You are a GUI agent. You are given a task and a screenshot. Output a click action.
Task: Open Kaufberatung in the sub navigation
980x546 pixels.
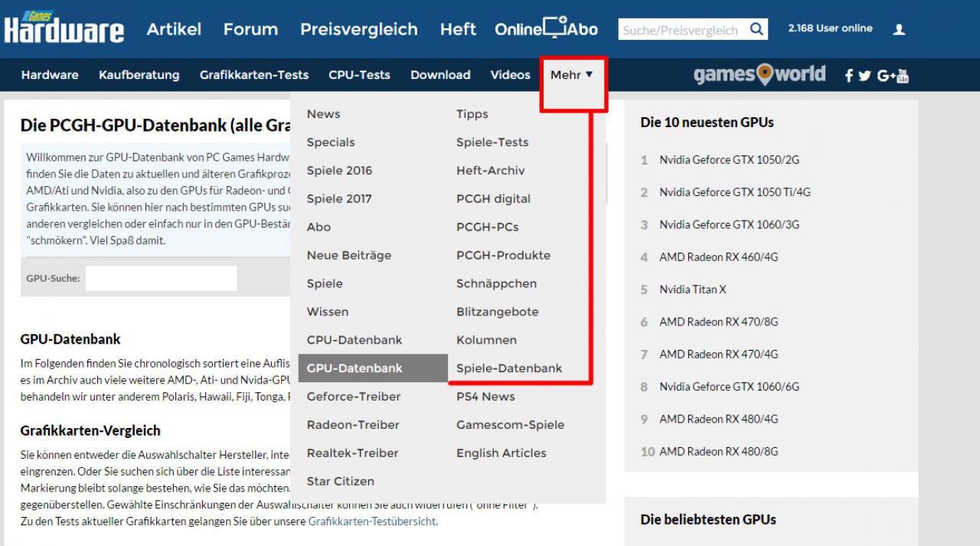coord(139,74)
